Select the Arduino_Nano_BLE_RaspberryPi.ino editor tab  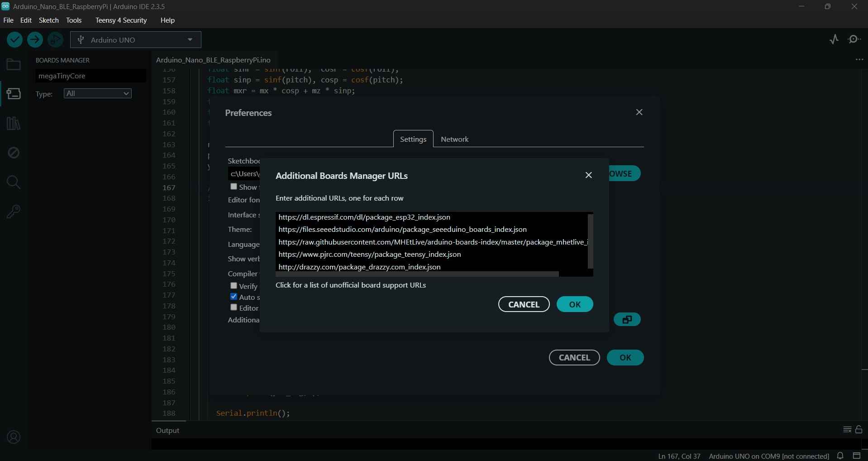coord(213,60)
